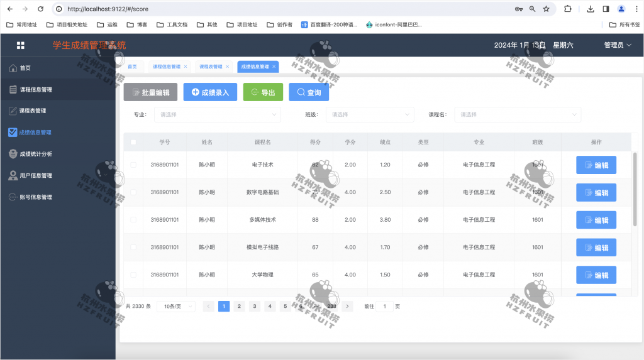Open the password key icon

[x=519, y=9]
